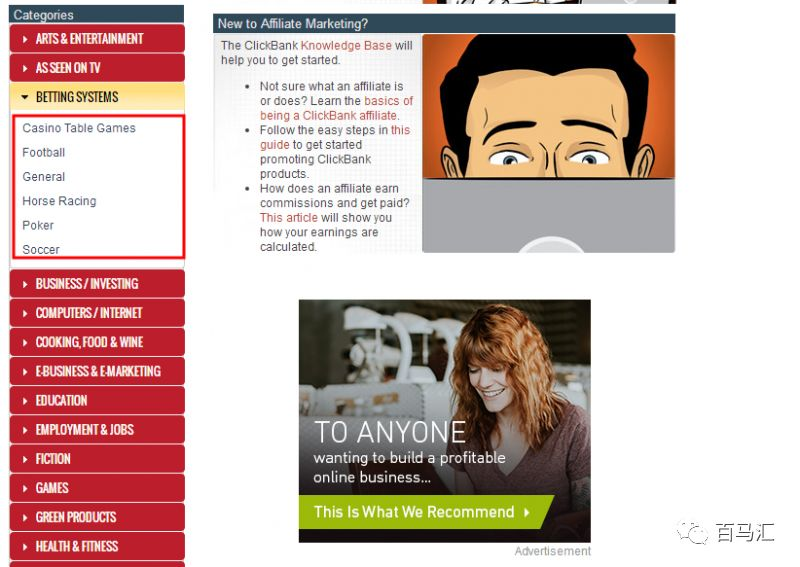Viewport: 800px width, 567px height.
Task: Open the Casino Table Games subcategory
Action: [x=79, y=128]
